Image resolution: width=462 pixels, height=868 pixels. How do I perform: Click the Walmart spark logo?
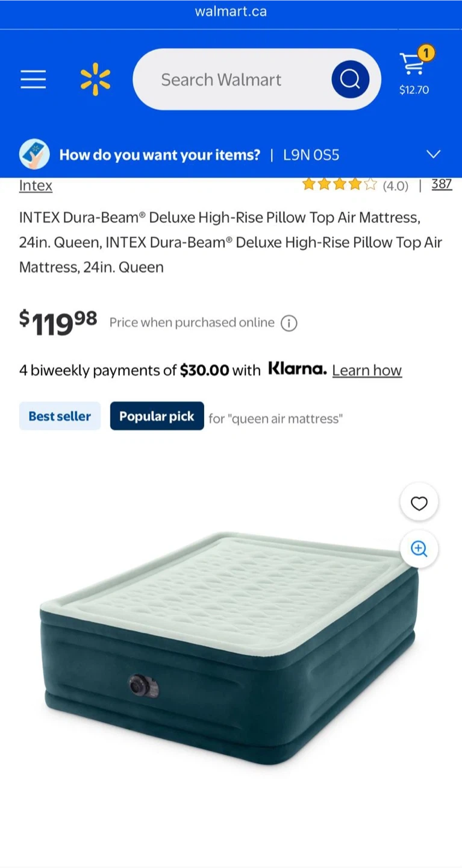(x=95, y=79)
